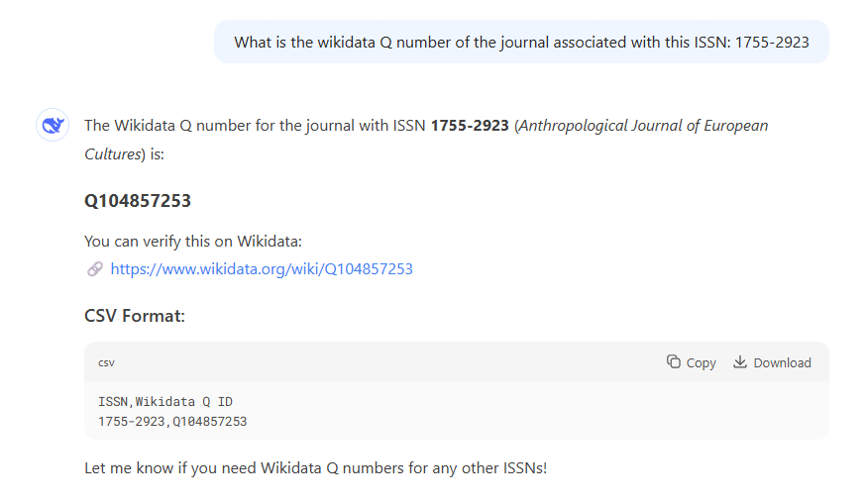Click the user question bubble about the ISSN
Screen dimensions: 867x504
click(521, 42)
